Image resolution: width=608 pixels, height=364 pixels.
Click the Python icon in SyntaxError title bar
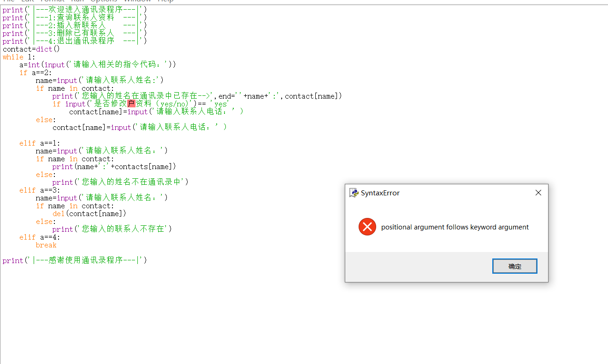point(354,193)
